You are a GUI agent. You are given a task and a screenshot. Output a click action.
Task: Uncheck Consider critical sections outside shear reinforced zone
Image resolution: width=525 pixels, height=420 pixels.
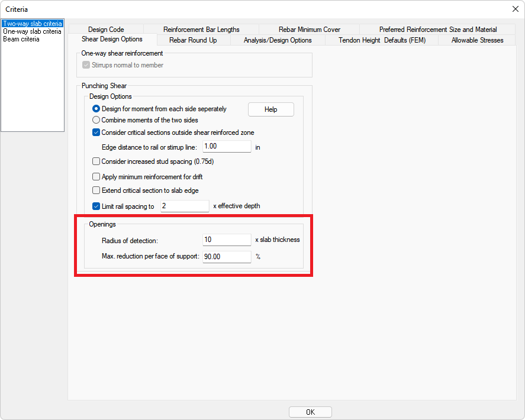coord(96,133)
